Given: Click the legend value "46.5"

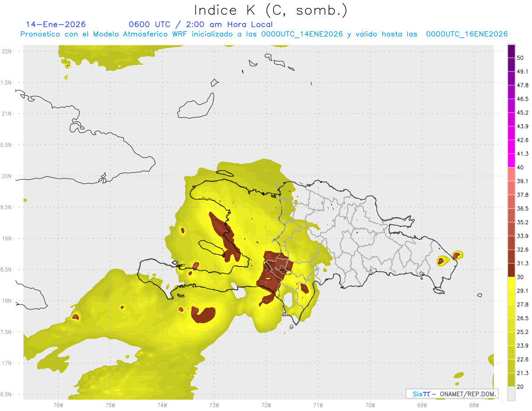Looking at the screenshot, I should pos(523,99).
